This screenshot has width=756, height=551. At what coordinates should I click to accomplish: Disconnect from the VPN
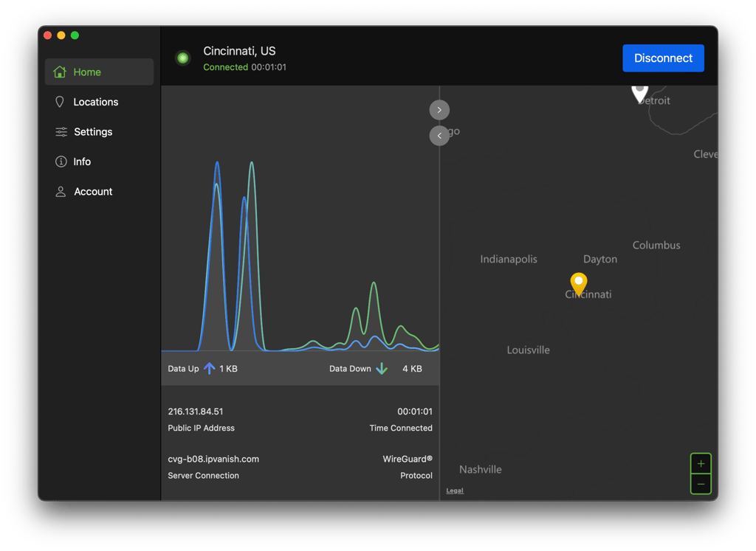[x=663, y=58]
